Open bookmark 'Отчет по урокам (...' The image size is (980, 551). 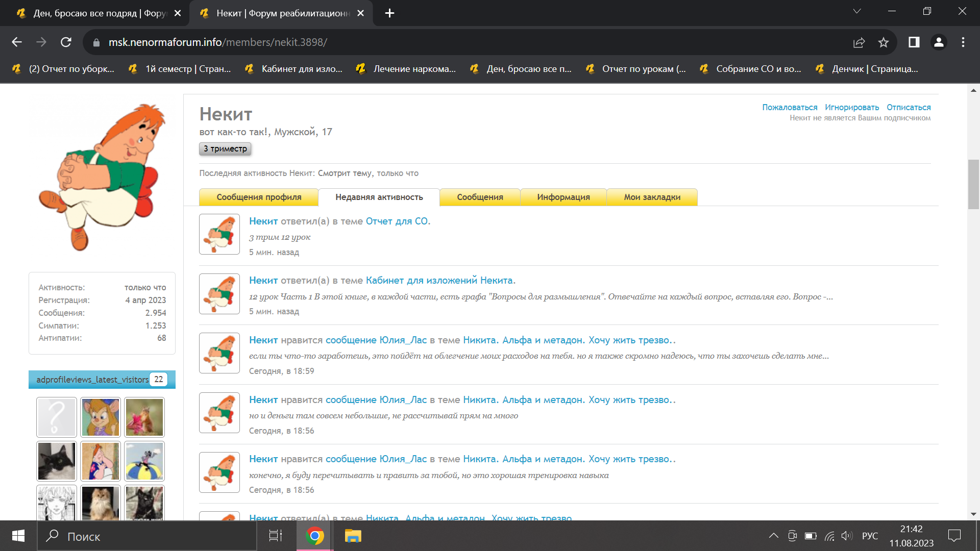click(x=636, y=69)
